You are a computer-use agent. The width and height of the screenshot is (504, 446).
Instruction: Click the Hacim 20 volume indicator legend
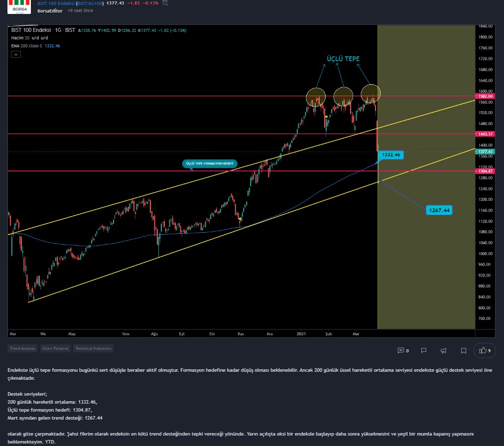click(x=29, y=38)
